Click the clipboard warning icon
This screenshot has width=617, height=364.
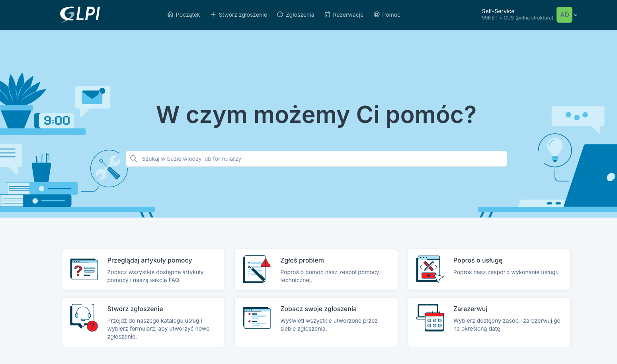tap(257, 269)
